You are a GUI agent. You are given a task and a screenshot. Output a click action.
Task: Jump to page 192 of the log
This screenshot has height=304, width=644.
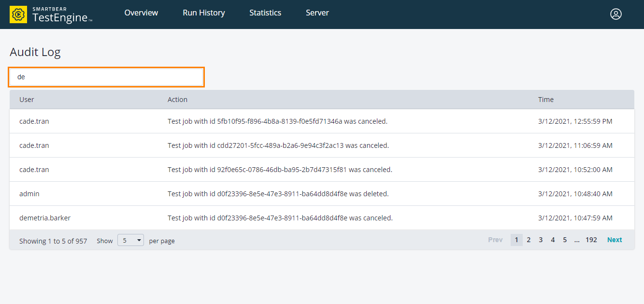[591, 239]
